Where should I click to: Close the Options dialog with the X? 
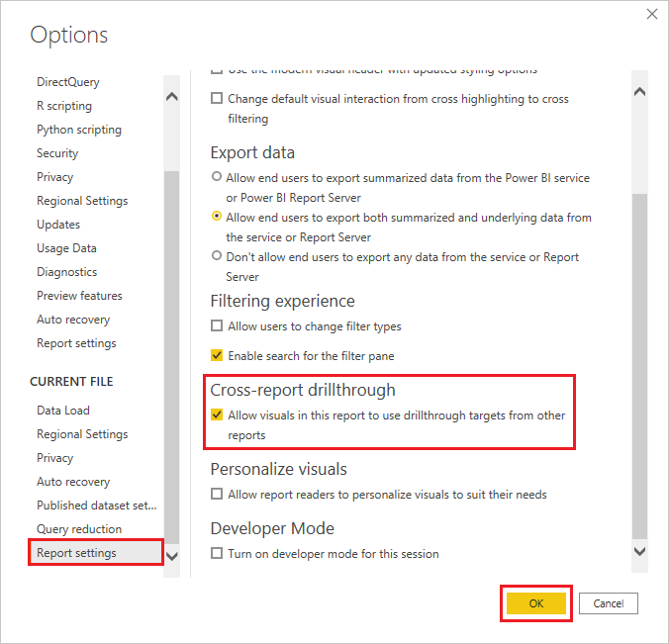(x=652, y=14)
